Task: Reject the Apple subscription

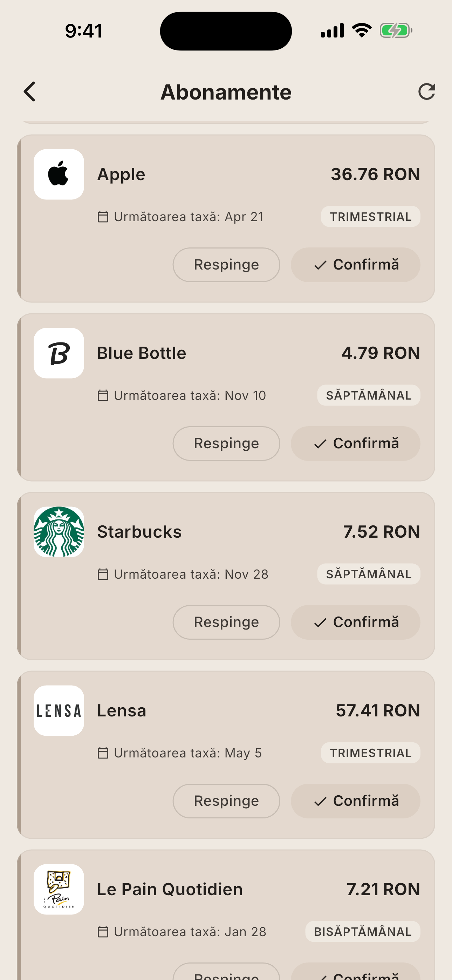Action: point(226,265)
